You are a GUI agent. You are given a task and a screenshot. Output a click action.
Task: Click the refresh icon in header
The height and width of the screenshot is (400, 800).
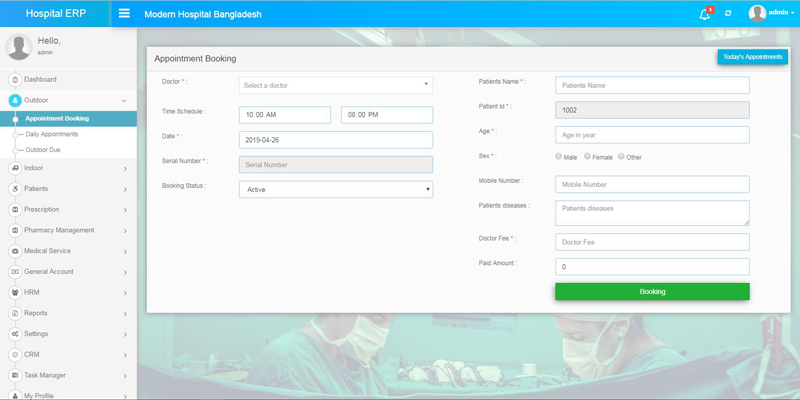[x=728, y=14]
